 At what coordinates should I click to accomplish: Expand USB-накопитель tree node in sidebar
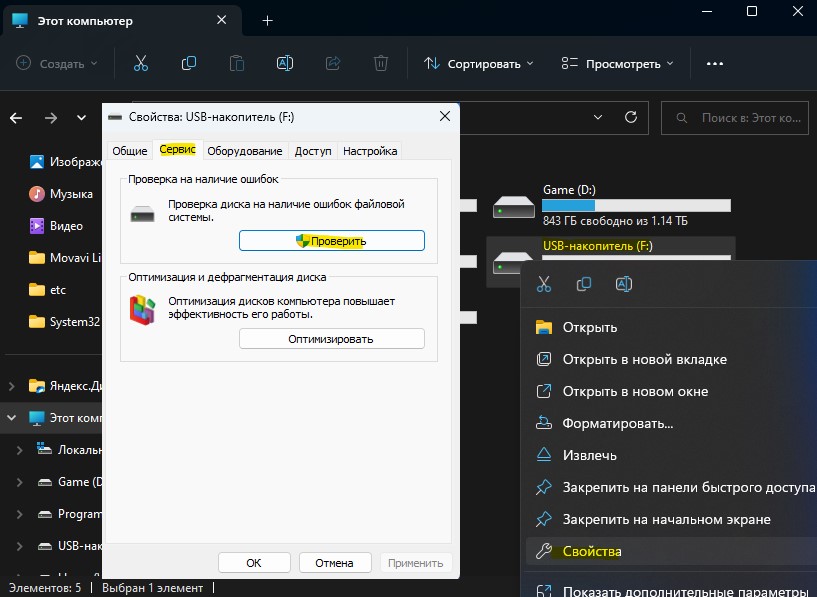pyautogui.click(x=19, y=546)
